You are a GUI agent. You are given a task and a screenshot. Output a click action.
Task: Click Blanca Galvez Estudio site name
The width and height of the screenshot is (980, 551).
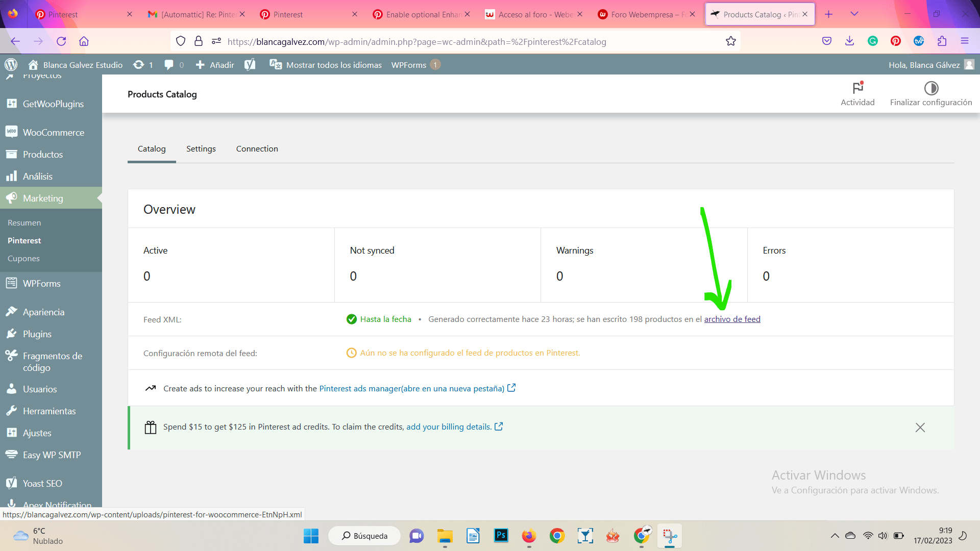coord(75,65)
